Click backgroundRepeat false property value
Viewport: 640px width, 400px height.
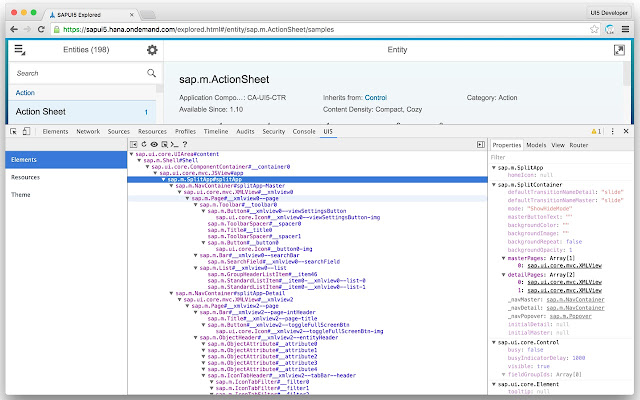[x=573, y=242]
